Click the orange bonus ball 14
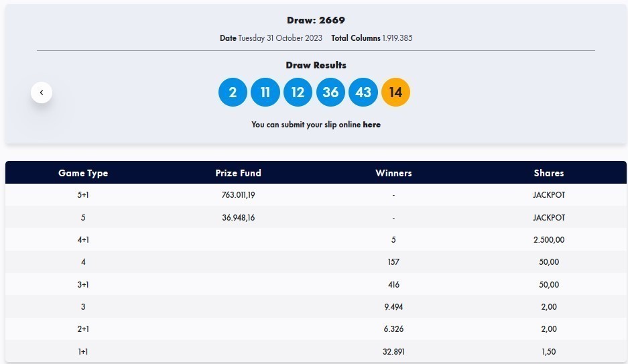 tap(395, 93)
